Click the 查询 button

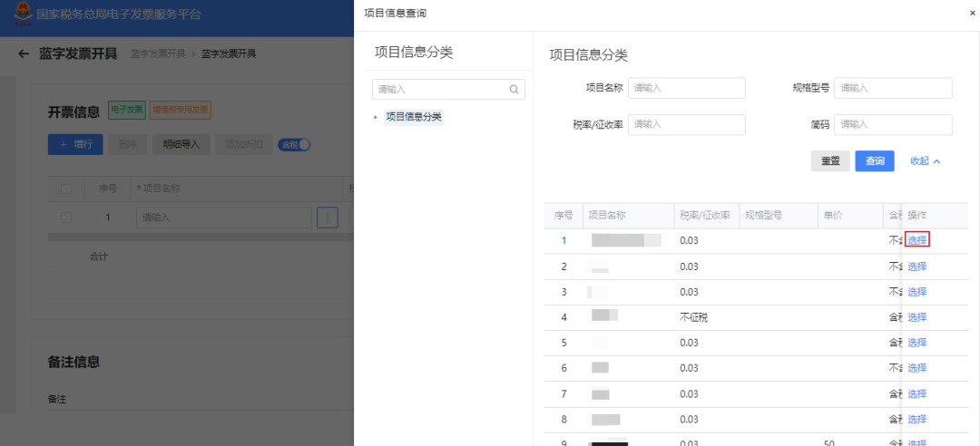[875, 160]
